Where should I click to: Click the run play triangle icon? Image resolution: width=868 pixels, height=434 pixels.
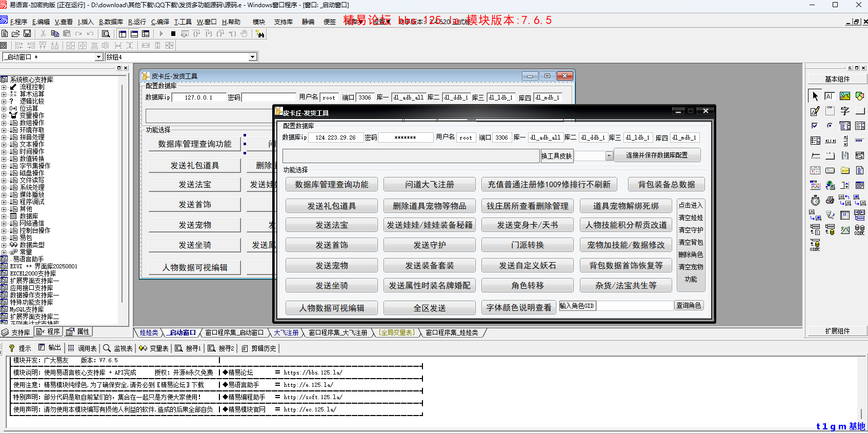click(x=161, y=33)
